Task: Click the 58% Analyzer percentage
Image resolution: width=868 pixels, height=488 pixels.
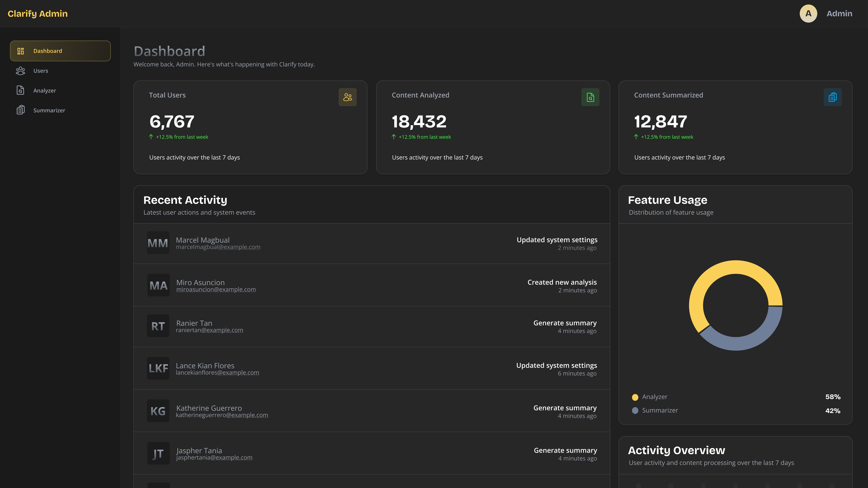Action: coord(833,397)
